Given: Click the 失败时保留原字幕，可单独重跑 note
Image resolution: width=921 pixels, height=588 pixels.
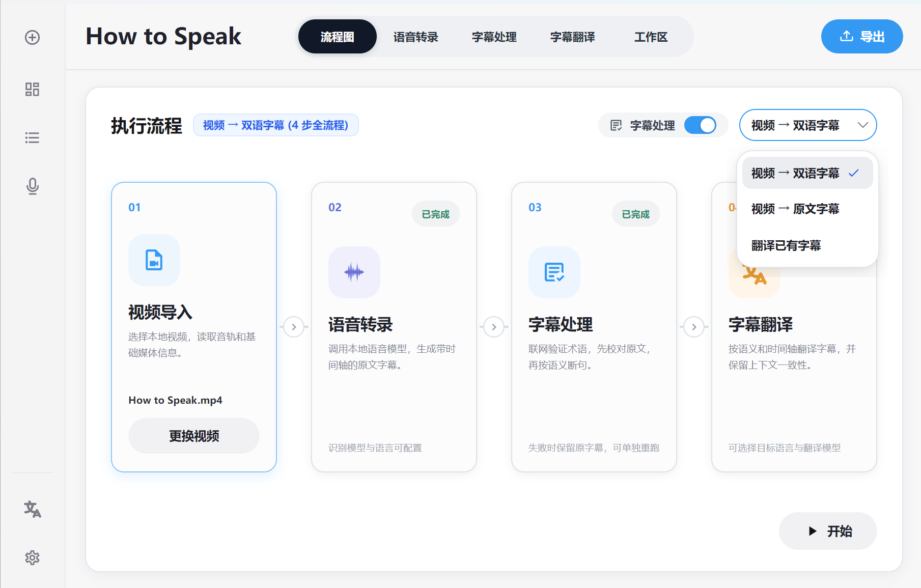Looking at the screenshot, I should 594,448.
